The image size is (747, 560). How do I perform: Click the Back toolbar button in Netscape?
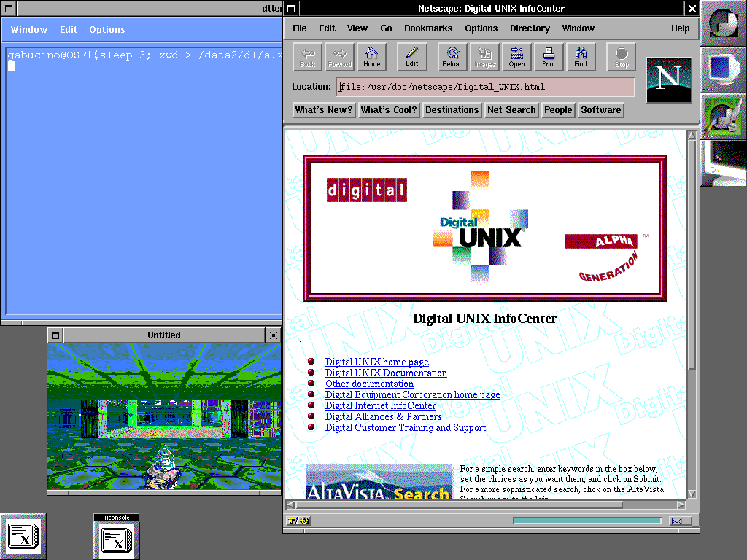(x=307, y=57)
